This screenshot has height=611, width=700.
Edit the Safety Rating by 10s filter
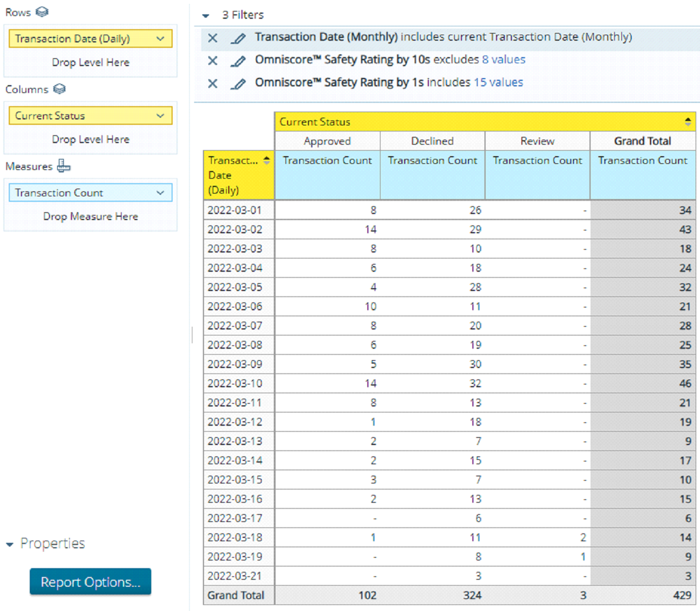pos(238,60)
